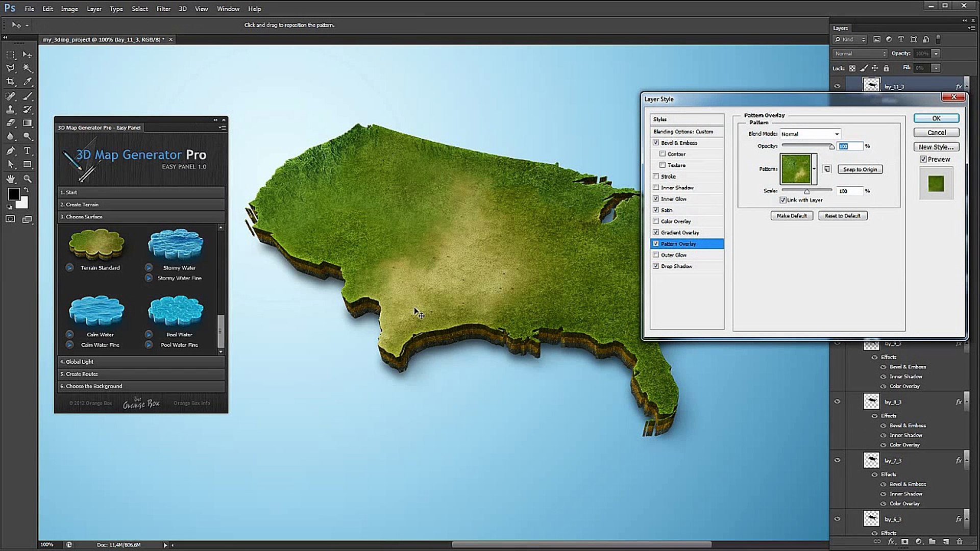Open the Filter menu
The height and width of the screenshot is (551, 980).
163,9
